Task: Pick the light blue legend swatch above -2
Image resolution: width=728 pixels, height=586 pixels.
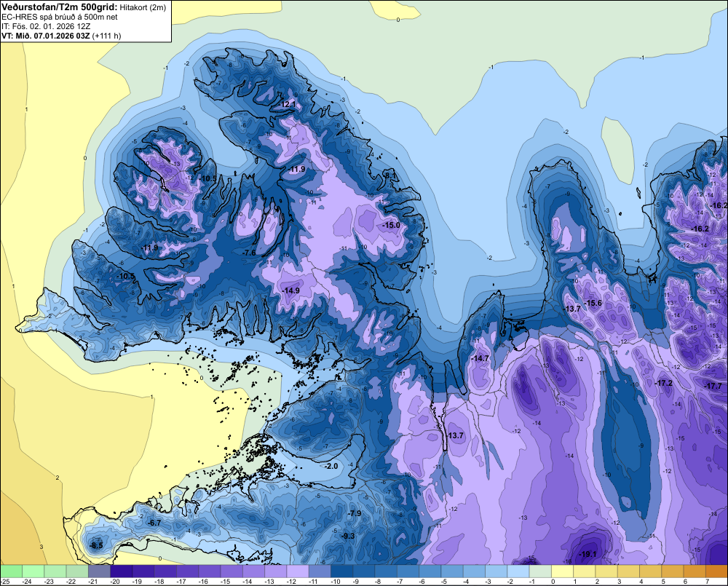Action: click(518, 571)
